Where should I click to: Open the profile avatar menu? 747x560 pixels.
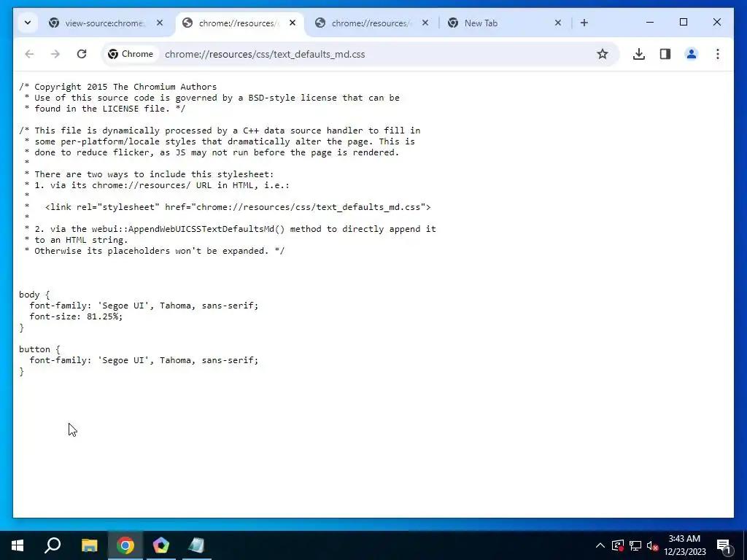(692, 54)
